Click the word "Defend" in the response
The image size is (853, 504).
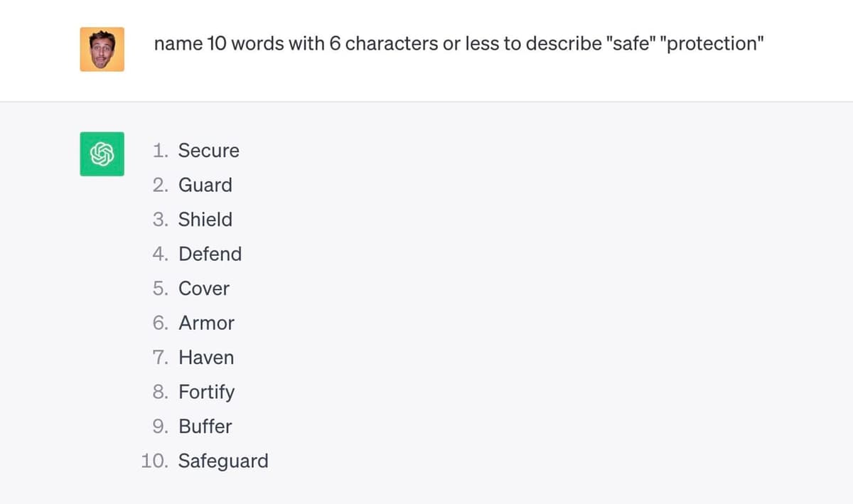coord(210,254)
